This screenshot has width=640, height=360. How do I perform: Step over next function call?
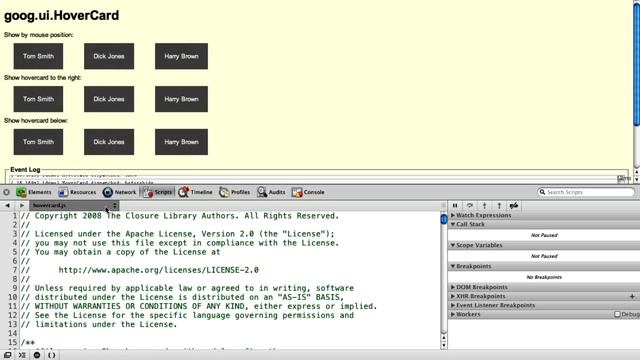coord(470,205)
